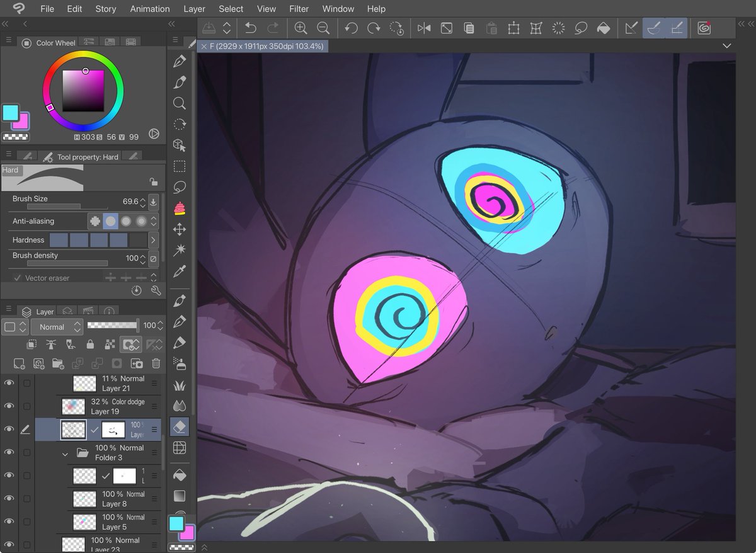Hide Layer 21 with its eye icon
The width and height of the screenshot is (756, 553).
pos(9,383)
